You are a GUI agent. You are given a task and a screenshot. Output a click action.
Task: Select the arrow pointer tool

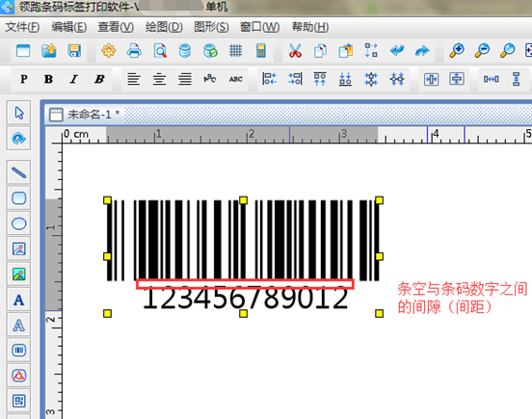(18, 113)
